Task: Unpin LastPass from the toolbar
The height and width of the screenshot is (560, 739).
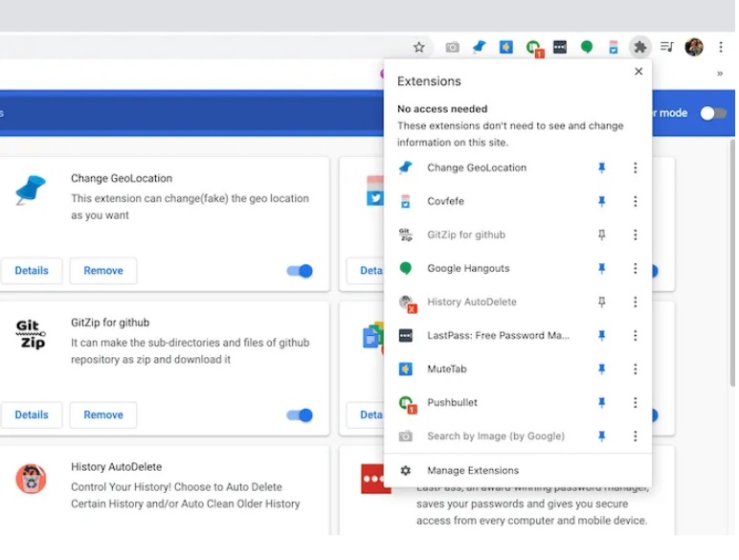Action: [601, 336]
